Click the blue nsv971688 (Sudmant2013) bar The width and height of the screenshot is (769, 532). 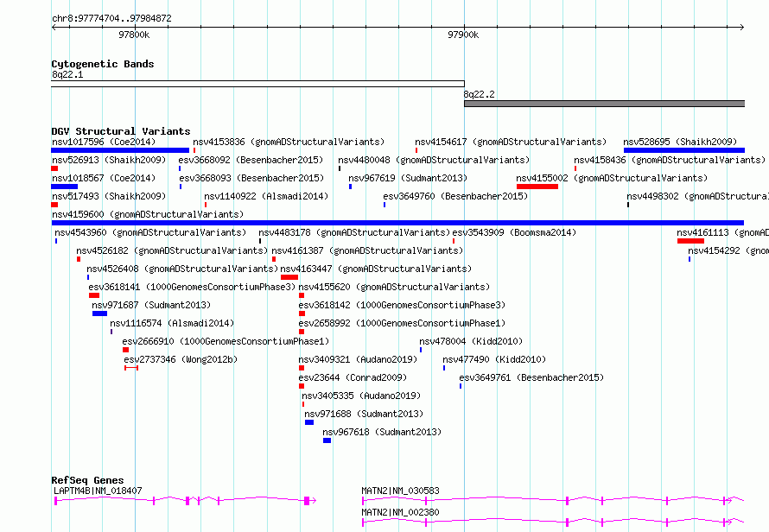pyautogui.click(x=309, y=422)
